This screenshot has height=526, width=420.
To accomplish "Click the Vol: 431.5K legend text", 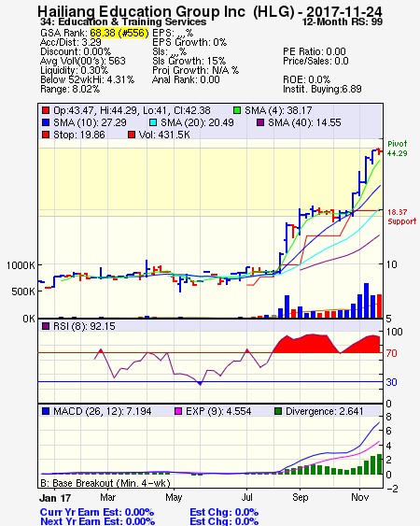I will 164,135.
